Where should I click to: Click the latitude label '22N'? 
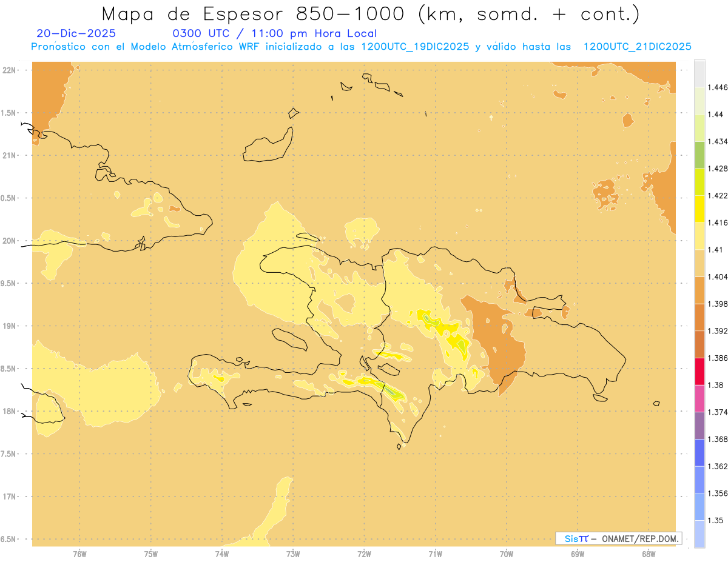click(x=9, y=70)
